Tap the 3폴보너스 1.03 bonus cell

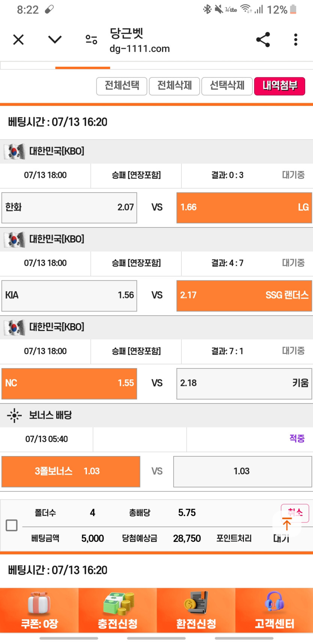coord(71,471)
